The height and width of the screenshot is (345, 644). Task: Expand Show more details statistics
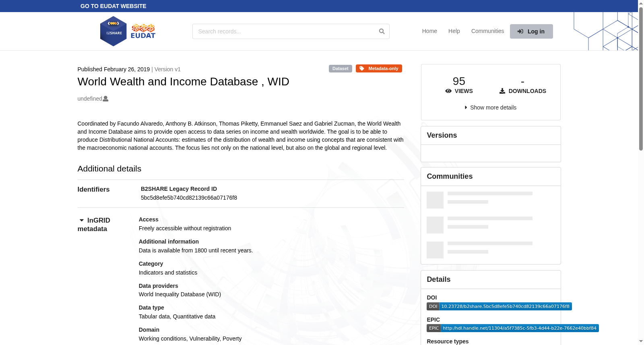point(491,107)
